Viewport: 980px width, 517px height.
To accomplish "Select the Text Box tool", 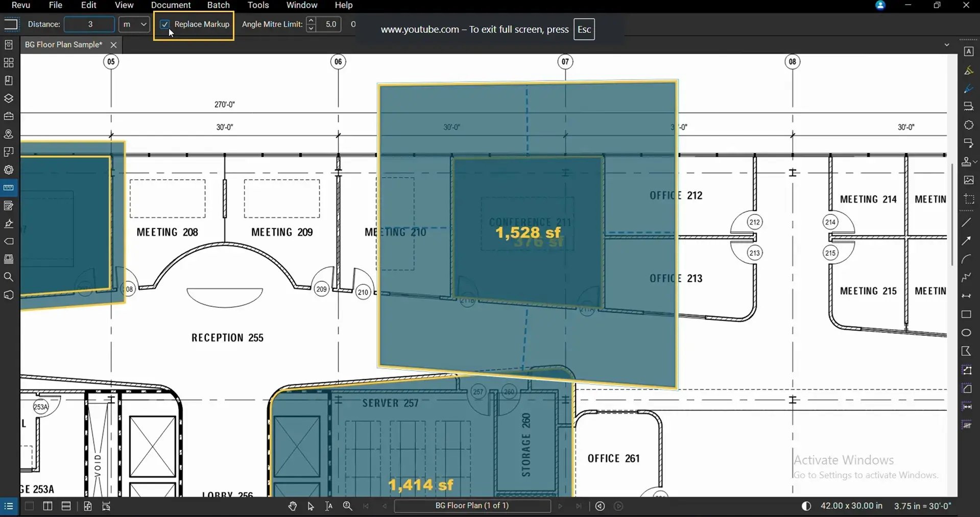I will click(968, 52).
